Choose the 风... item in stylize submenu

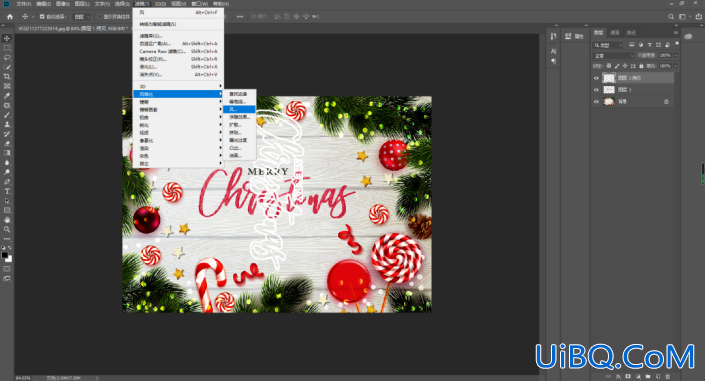[x=239, y=109]
